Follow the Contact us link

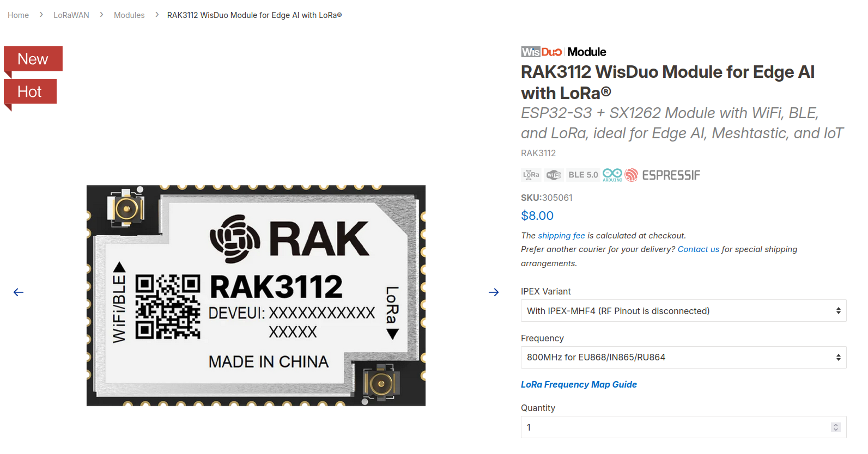[x=699, y=249]
